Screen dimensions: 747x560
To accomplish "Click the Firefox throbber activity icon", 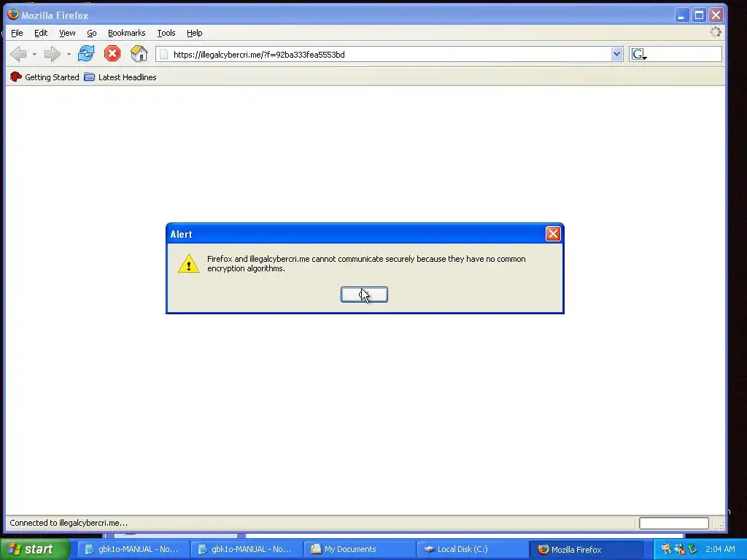I will tap(716, 32).
